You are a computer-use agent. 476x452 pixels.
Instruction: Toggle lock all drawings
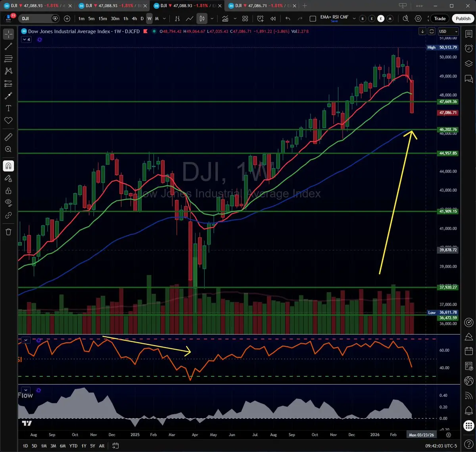pos(8,190)
